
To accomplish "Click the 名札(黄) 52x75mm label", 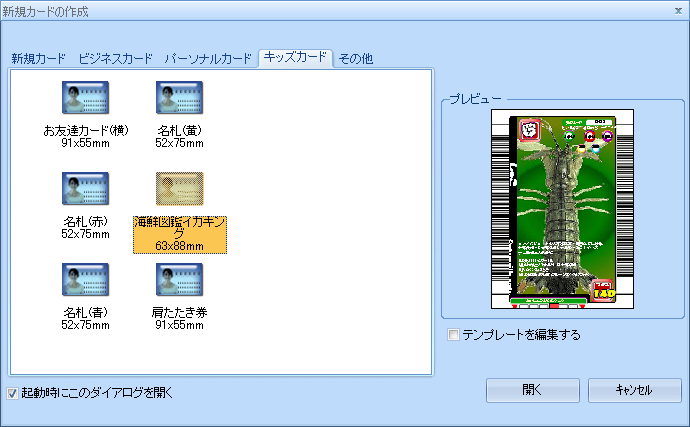I will coord(180,136).
